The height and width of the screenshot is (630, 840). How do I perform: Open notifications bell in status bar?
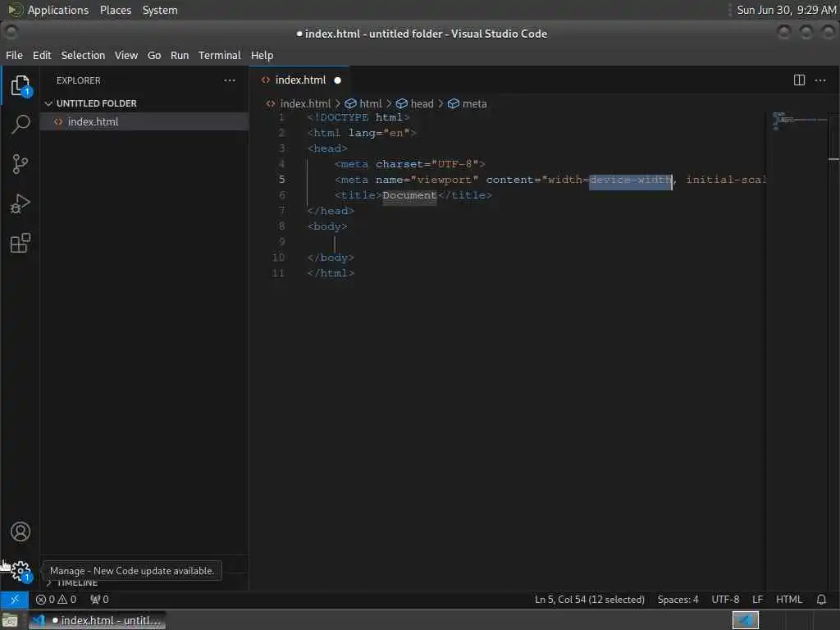point(821,600)
